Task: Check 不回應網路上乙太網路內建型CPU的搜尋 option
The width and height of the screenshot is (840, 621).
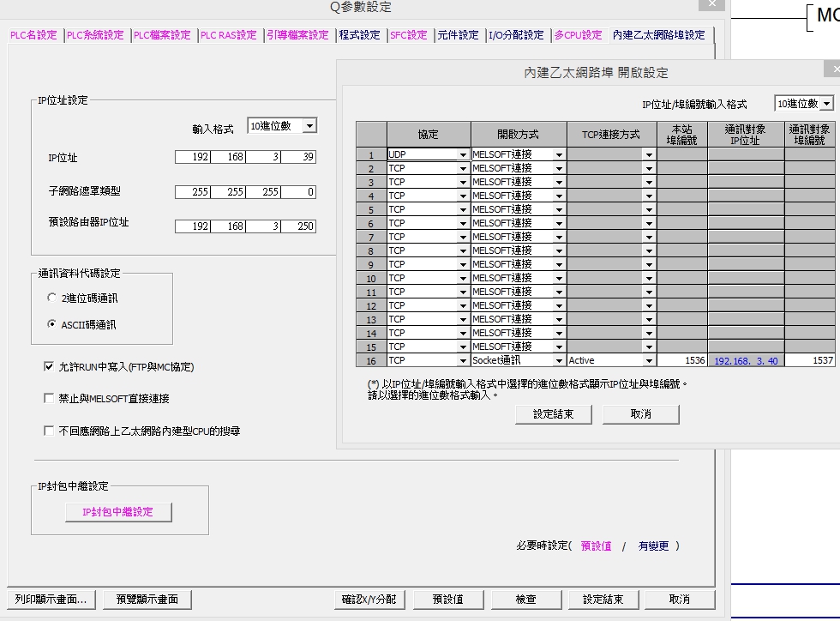Action: click(49, 431)
